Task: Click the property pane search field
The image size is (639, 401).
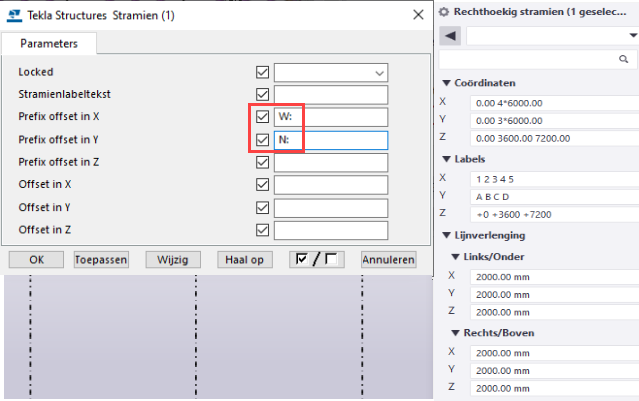Action: (538, 59)
